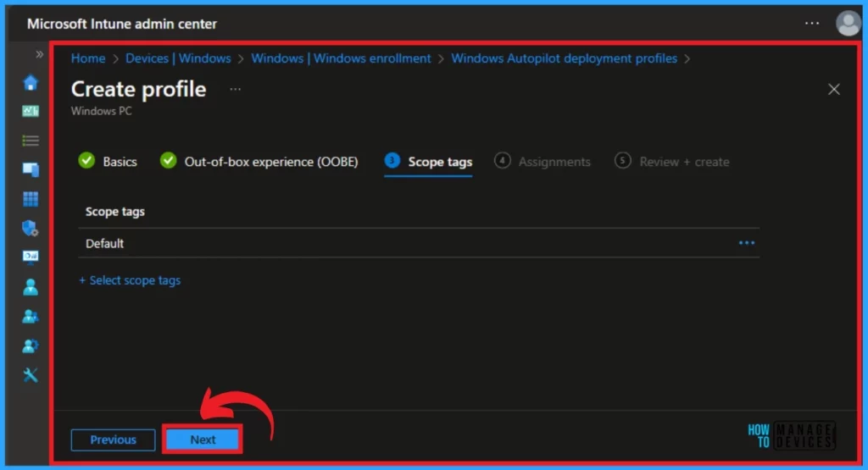Open All services list icon

point(31,141)
